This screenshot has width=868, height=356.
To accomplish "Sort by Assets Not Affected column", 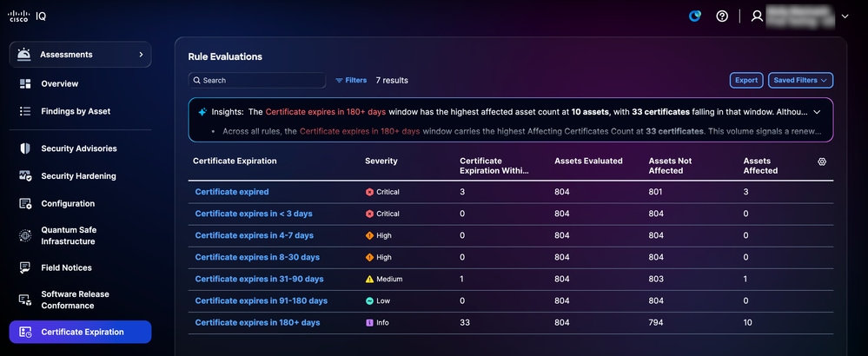I will [x=671, y=166].
